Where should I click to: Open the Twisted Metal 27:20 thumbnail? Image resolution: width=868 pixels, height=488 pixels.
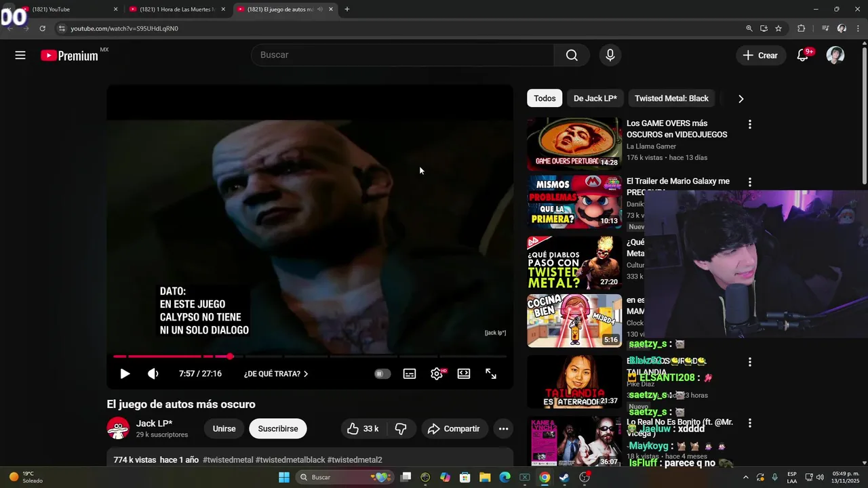click(x=574, y=263)
